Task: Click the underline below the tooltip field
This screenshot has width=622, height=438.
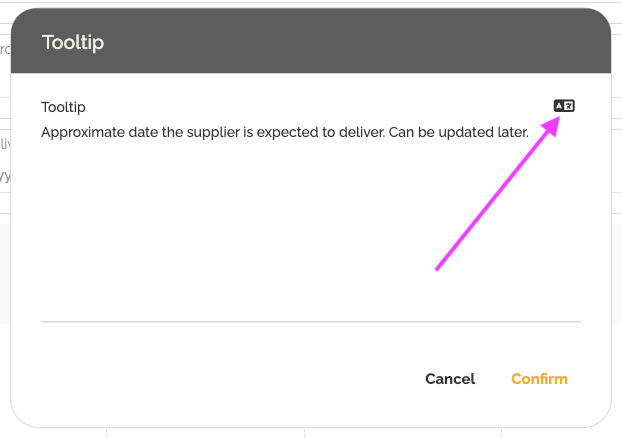Action: (x=310, y=321)
